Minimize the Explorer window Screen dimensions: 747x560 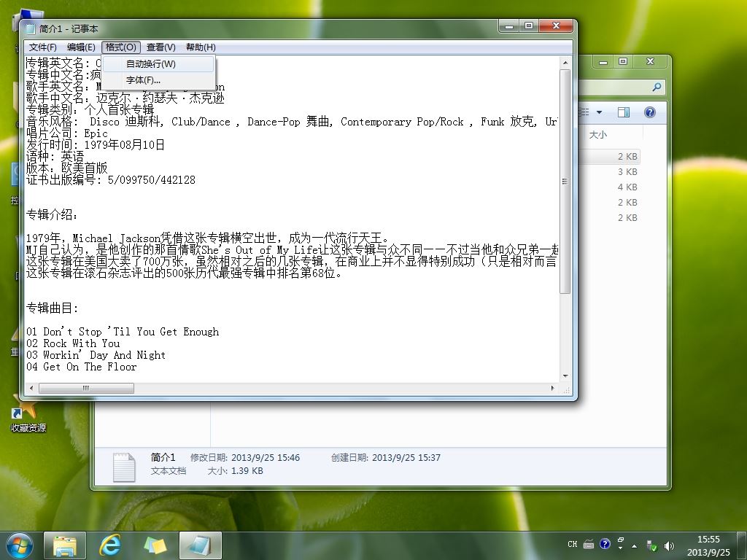[603, 62]
